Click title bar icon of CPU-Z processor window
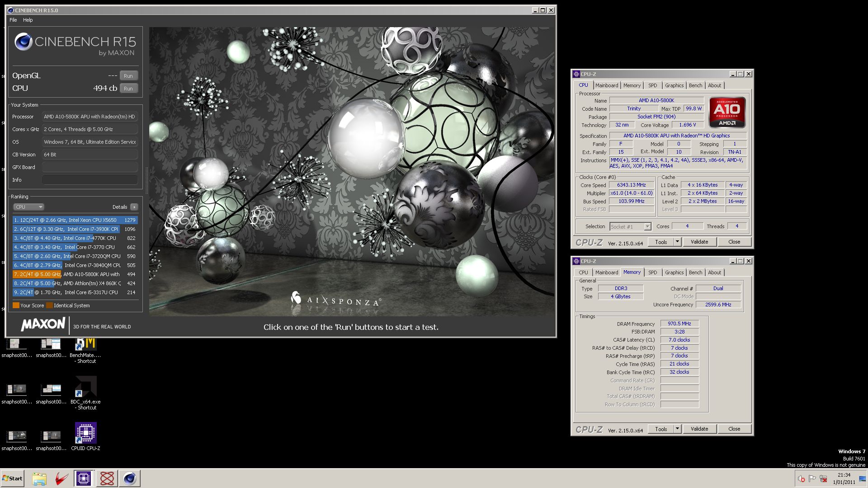 [x=576, y=74]
